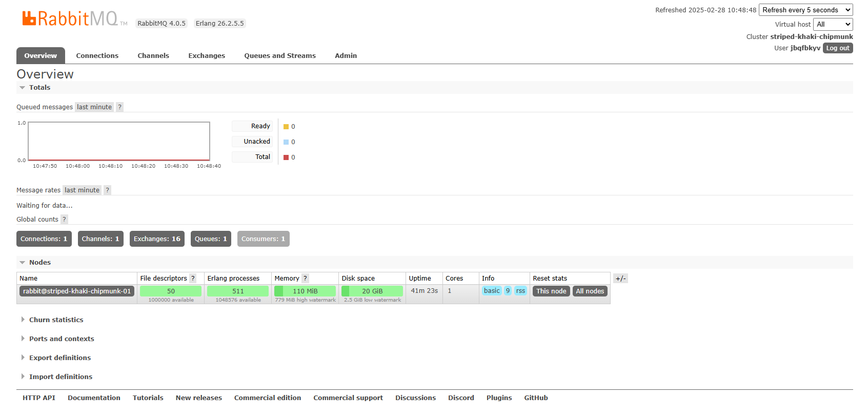
Task: Toggle the +/- column selector
Action: click(x=620, y=278)
